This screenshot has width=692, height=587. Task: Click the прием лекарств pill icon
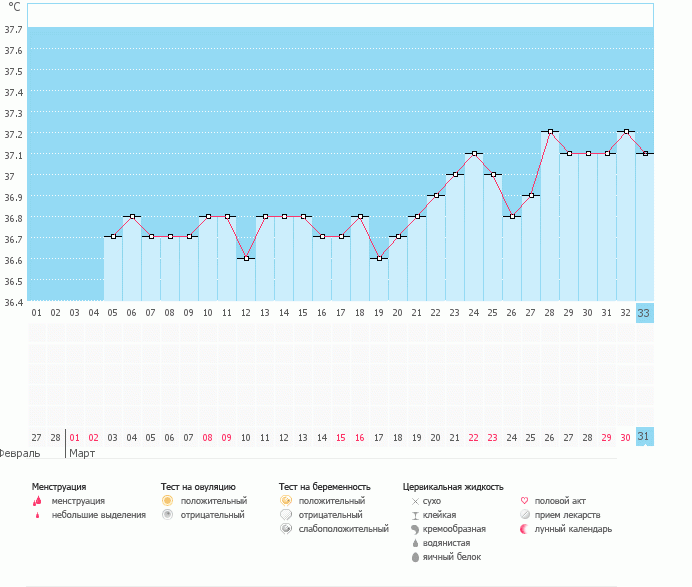click(x=524, y=514)
